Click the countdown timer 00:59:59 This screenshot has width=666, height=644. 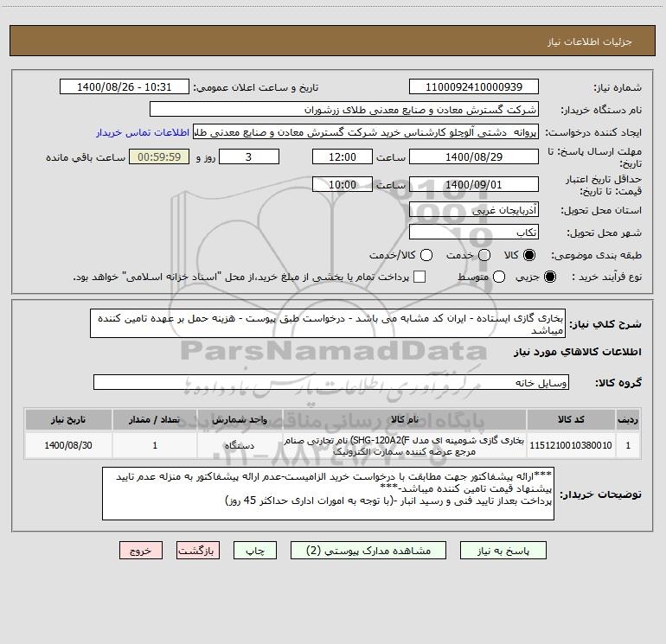coord(159,156)
